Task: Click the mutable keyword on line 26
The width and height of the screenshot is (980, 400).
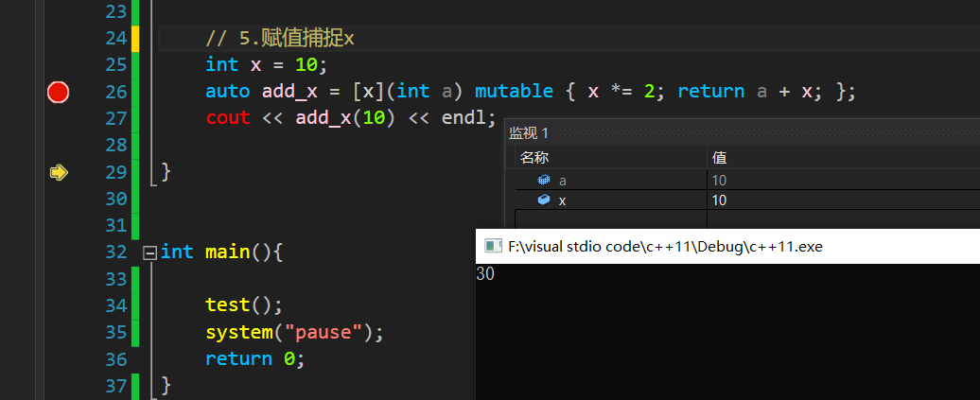Action: 514,92
